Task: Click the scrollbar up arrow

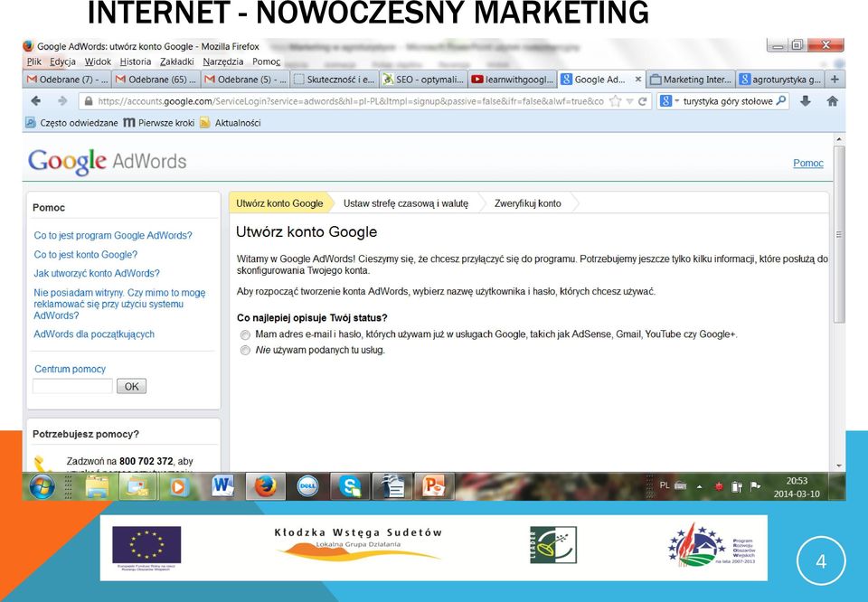Action: [839, 139]
